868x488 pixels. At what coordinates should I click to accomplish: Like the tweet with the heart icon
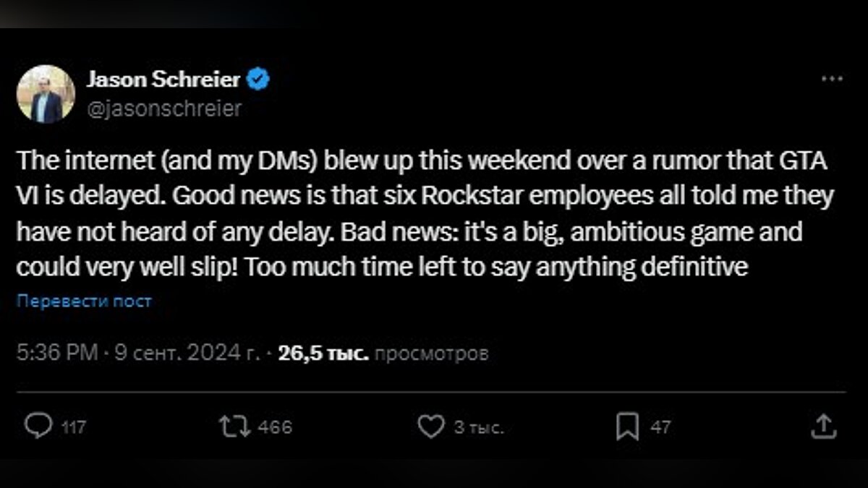pyautogui.click(x=431, y=427)
